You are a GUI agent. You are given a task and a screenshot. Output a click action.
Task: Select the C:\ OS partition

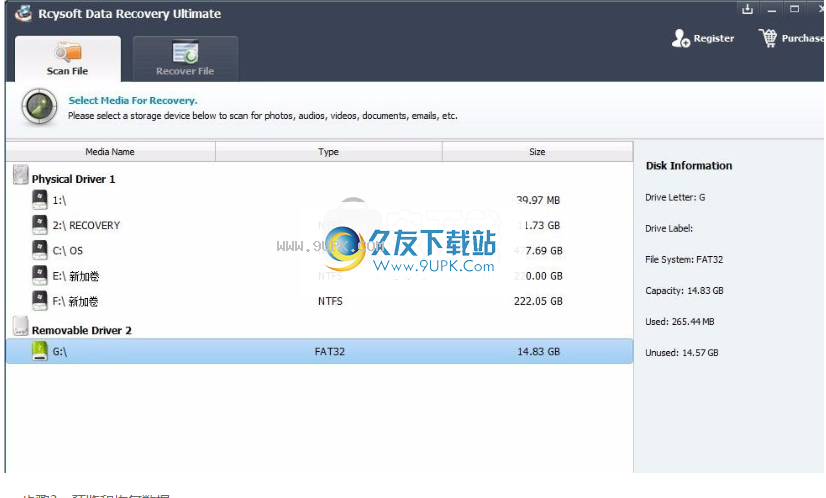pyautogui.click(x=319, y=251)
